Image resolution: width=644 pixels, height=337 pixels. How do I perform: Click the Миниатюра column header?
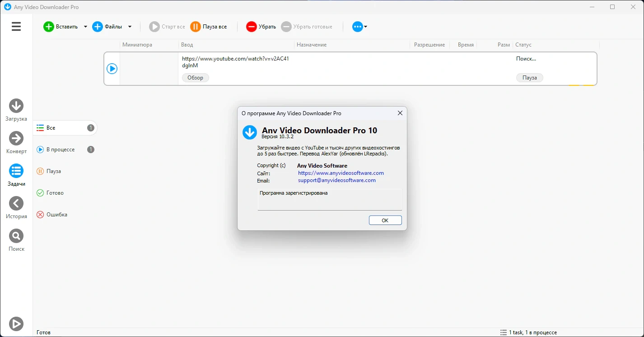(x=137, y=45)
